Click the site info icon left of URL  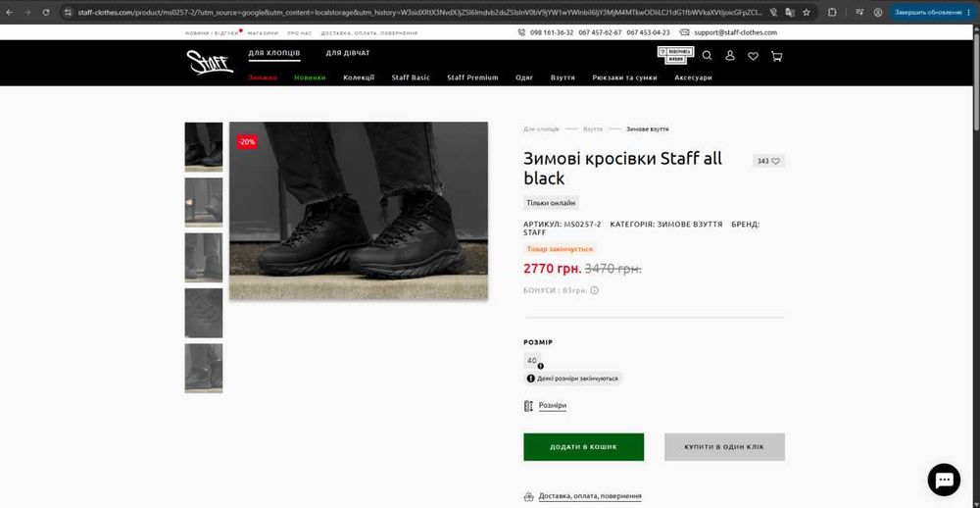point(69,12)
